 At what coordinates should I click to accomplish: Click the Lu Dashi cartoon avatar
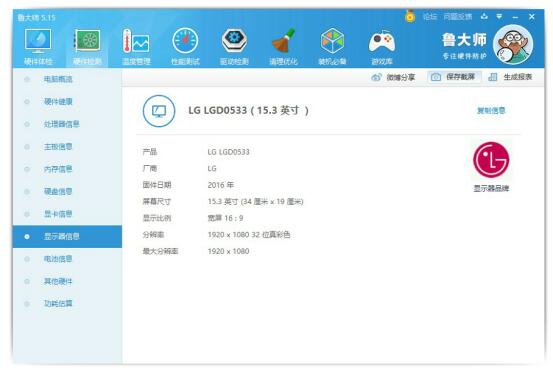point(513,45)
